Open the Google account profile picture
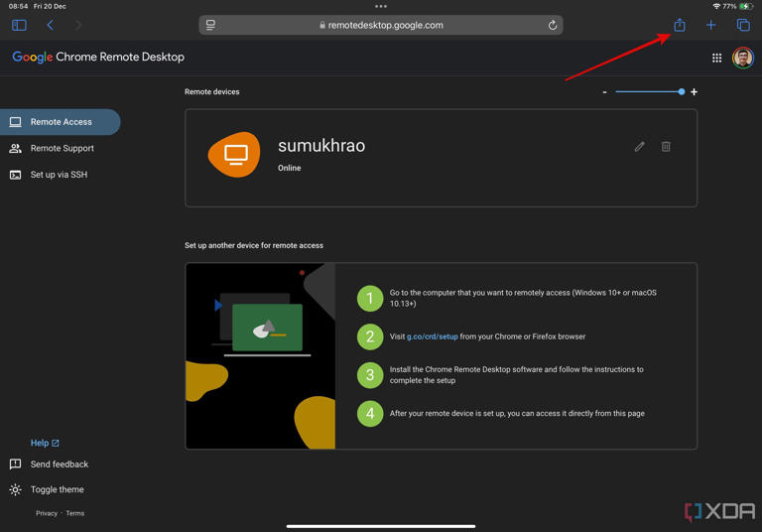The image size is (762, 532). point(743,58)
